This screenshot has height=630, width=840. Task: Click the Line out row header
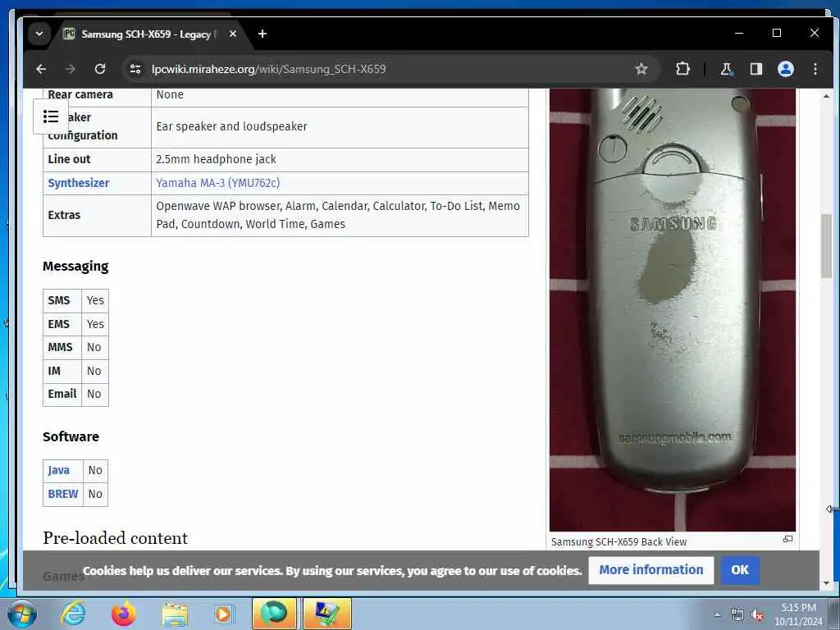click(97, 160)
